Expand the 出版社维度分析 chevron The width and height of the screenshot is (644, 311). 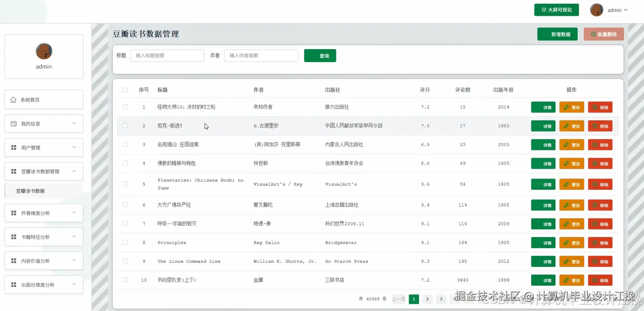click(74, 285)
